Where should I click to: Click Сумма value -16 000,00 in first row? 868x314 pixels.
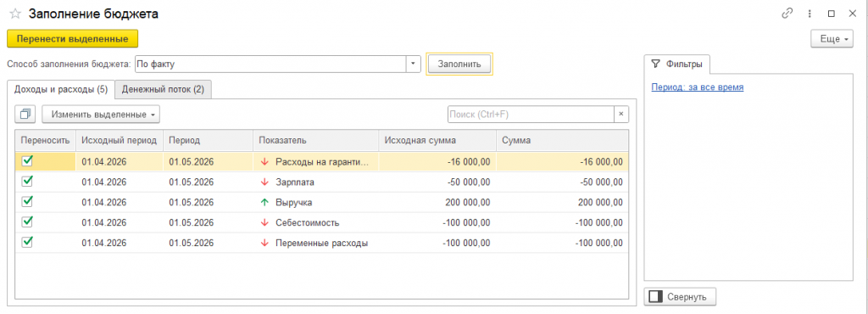pyautogui.click(x=601, y=162)
